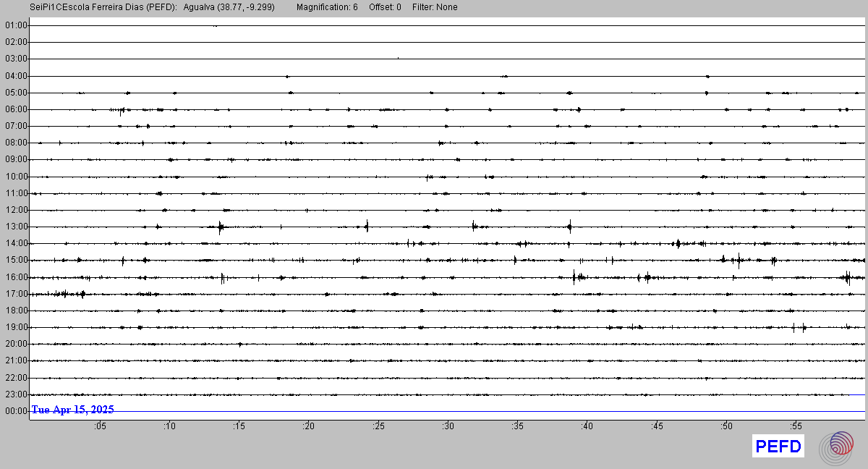The width and height of the screenshot is (868, 469).
Task: Click the Offset: 0 header value
Action: coord(385,7)
